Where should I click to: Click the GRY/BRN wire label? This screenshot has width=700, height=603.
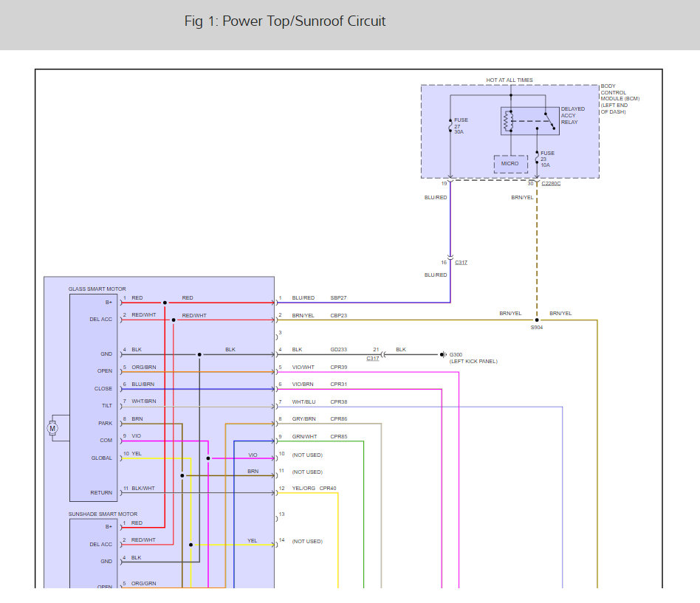303,419
